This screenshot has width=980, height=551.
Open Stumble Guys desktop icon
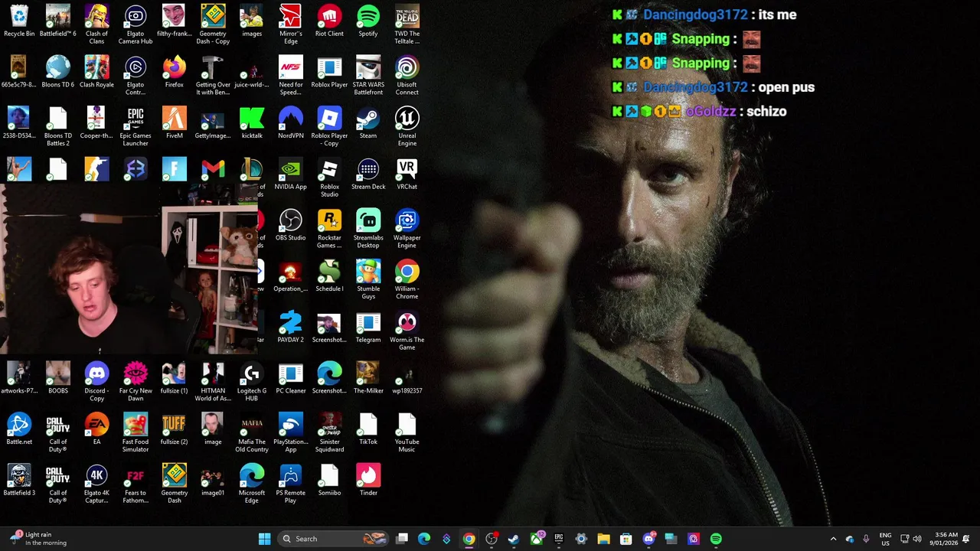tap(368, 280)
